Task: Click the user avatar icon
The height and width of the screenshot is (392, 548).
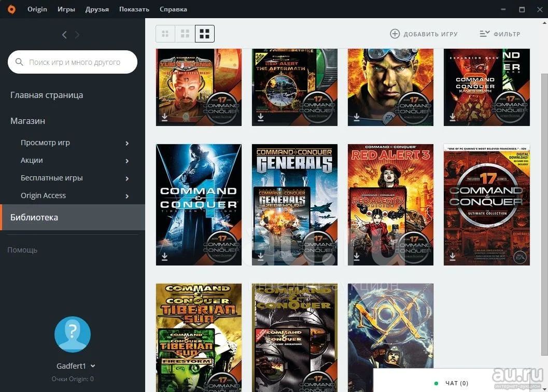Action: pos(73,334)
